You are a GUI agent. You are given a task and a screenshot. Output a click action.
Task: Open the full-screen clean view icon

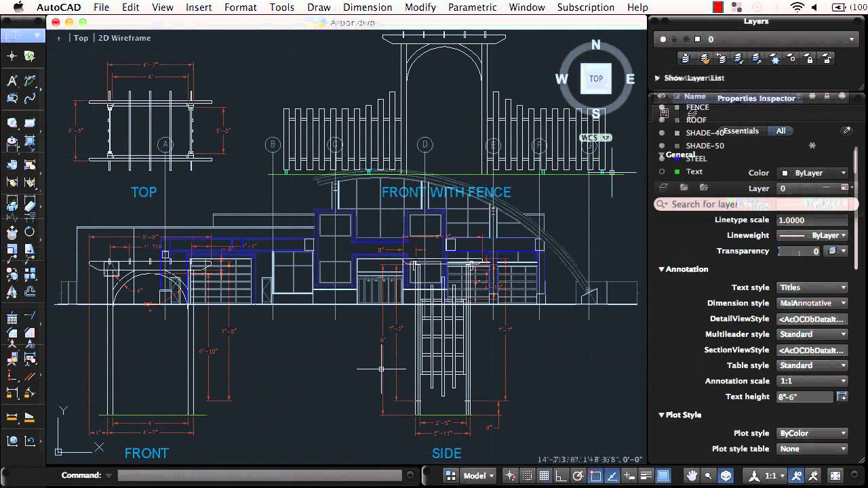tap(835, 476)
